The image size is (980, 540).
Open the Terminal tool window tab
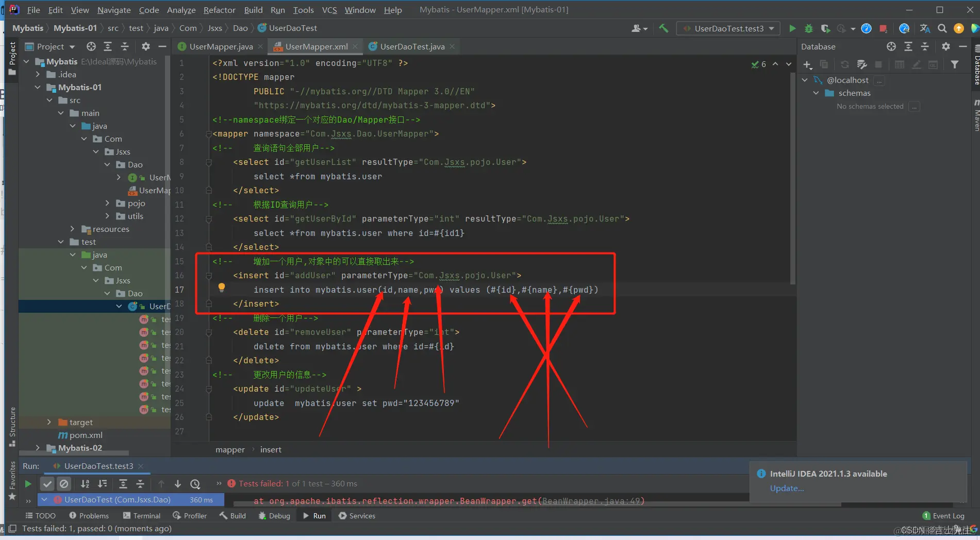(142, 516)
